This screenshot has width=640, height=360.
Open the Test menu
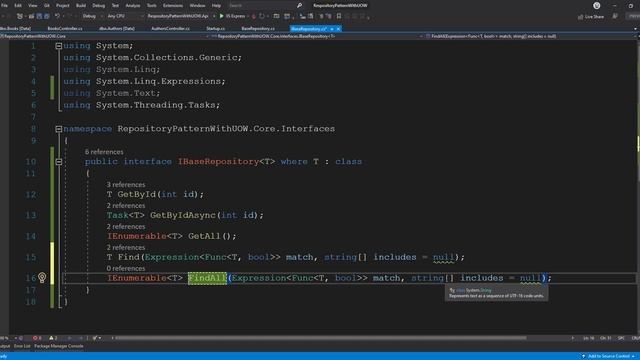(115, 5)
